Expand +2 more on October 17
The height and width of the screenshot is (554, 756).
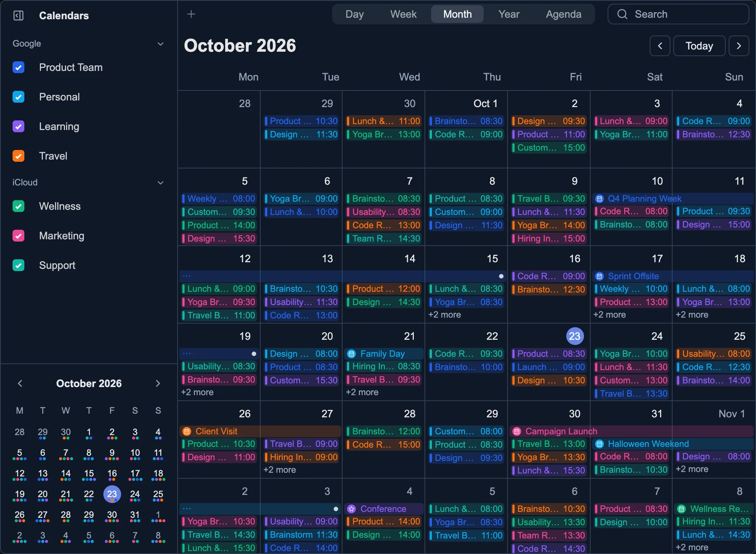pos(609,315)
